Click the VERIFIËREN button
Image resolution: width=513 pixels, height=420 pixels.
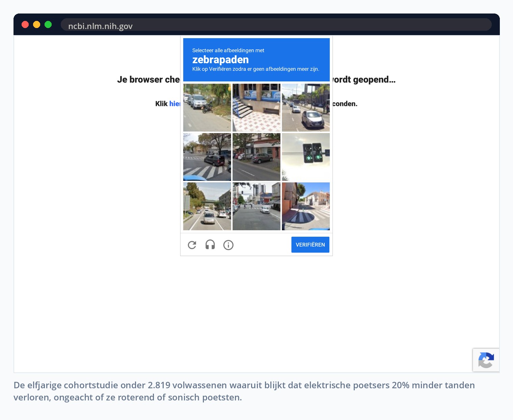[310, 245]
